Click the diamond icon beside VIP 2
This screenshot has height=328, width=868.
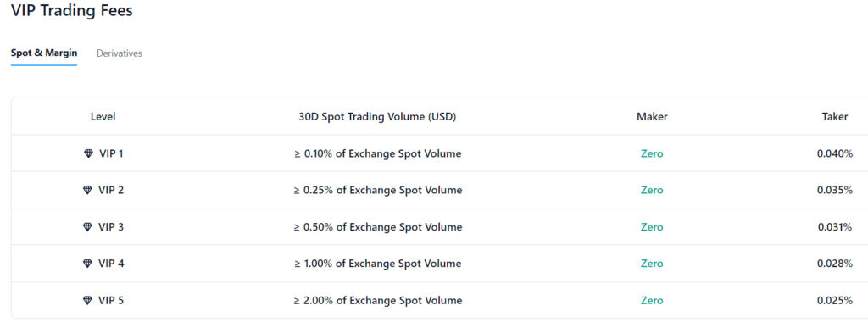(x=87, y=190)
